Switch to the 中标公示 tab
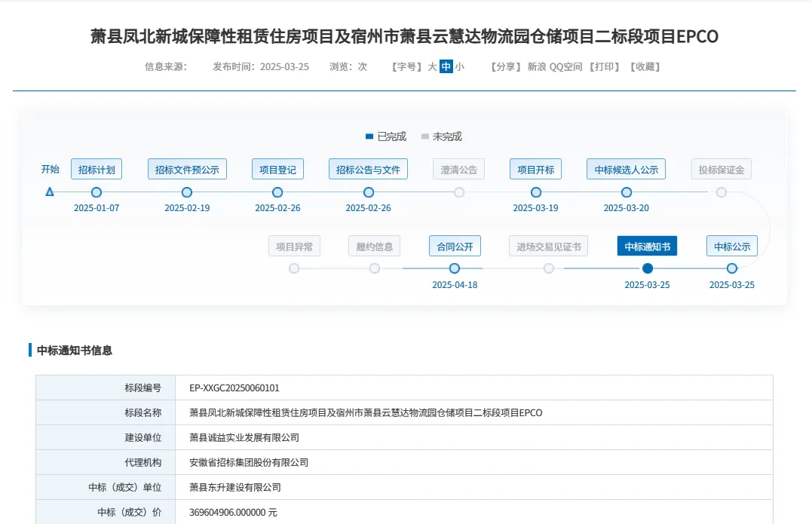Viewport: 812px width, 524px height. [x=731, y=247]
